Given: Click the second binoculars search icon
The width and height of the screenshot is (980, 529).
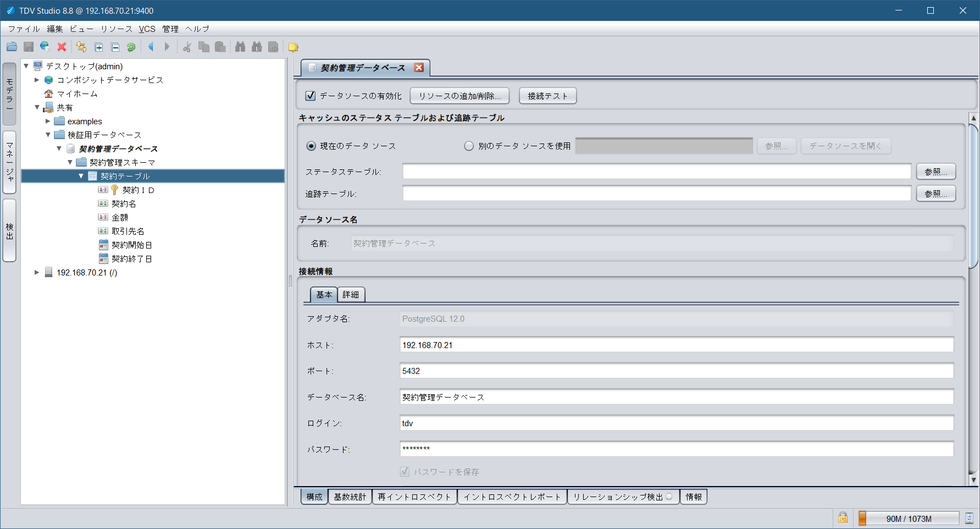Looking at the screenshot, I should (257, 47).
